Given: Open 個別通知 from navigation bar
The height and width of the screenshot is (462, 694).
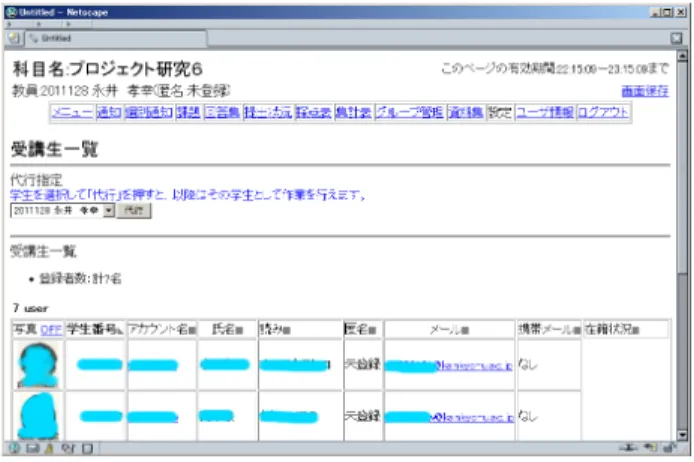Looking at the screenshot, I should [148, 112].
